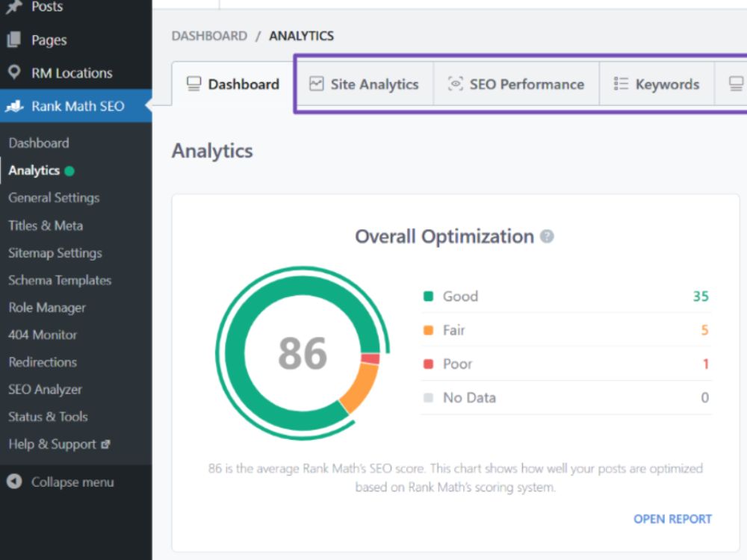Click the Fair count value 5
This screenshot has height=560, width=747.
click(704, 330)
